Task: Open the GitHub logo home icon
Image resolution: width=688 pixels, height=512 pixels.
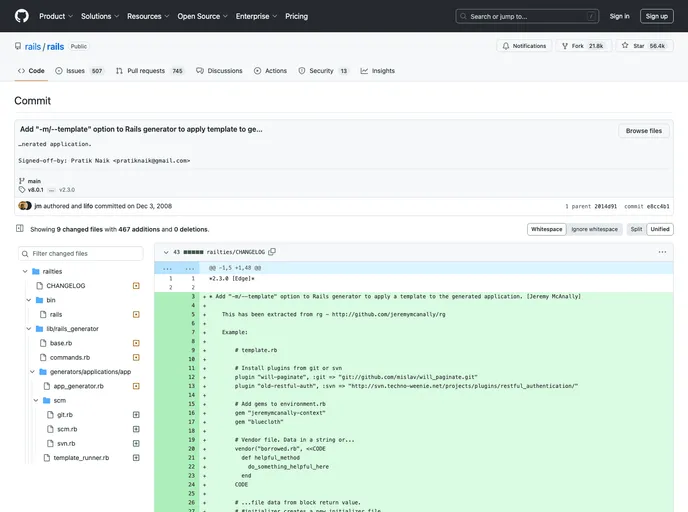Action: (x=22, y=16)
